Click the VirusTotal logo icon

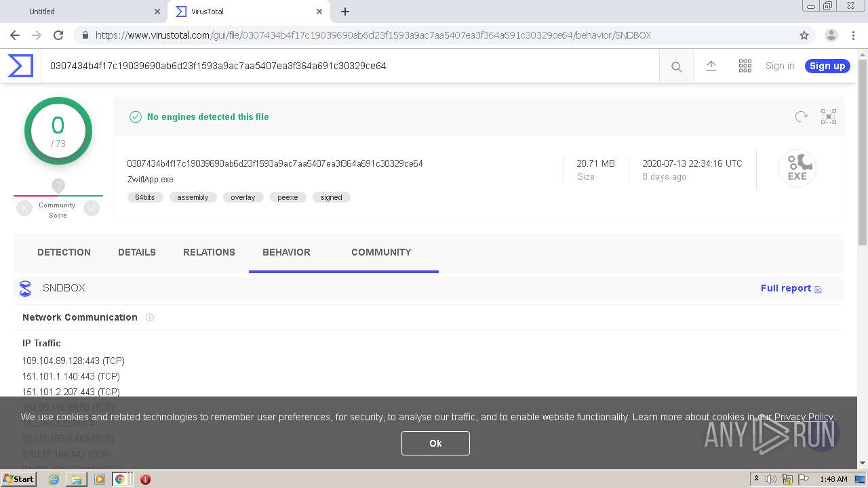click(x=20, y=66)
